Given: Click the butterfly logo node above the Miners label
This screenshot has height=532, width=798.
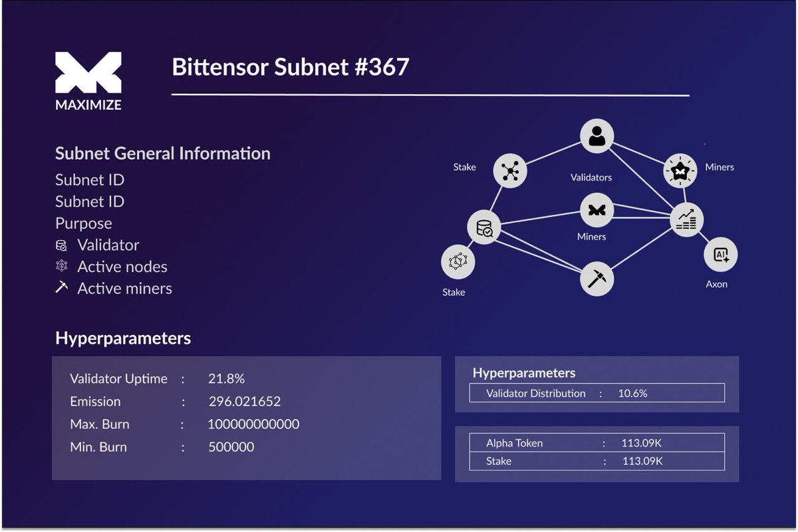Looking at the screenshot, I should tap(597, 210).
